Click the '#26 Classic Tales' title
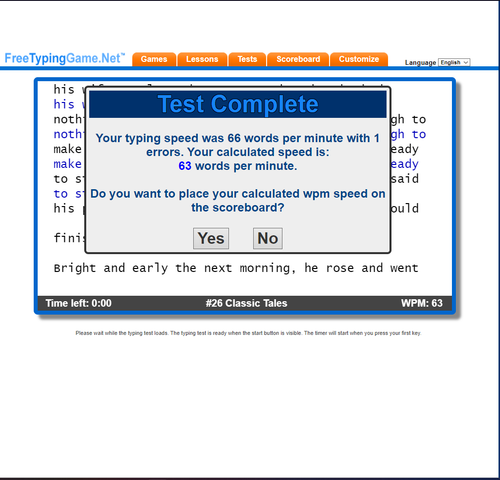The height and width of the screenshot is (480, 500). tap(246, 303)
